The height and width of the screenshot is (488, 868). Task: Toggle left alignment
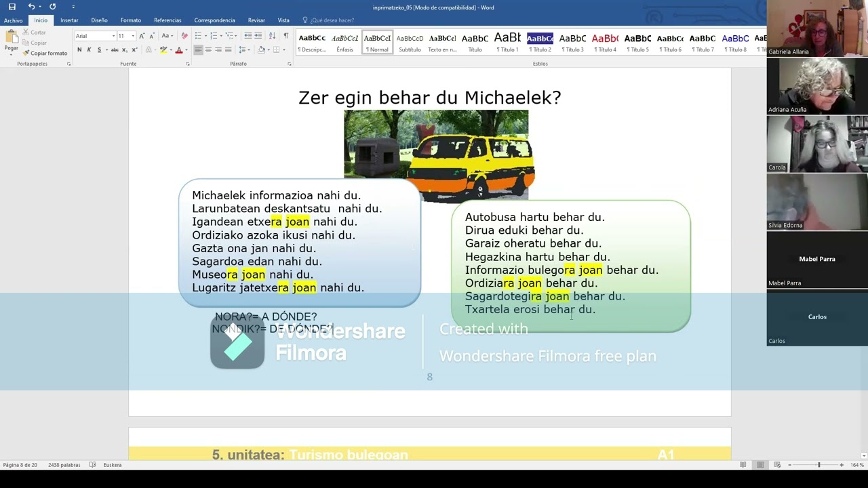click(x=198, y=50)
